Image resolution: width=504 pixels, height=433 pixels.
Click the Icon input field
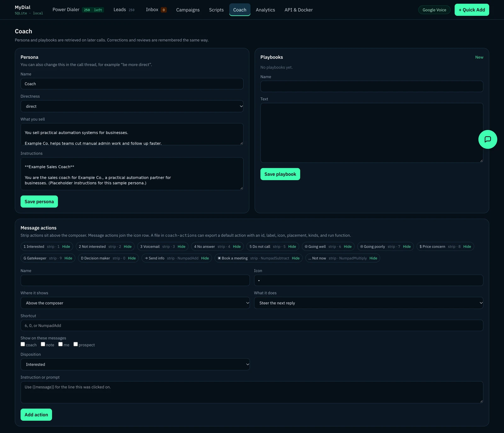(369, 280)
